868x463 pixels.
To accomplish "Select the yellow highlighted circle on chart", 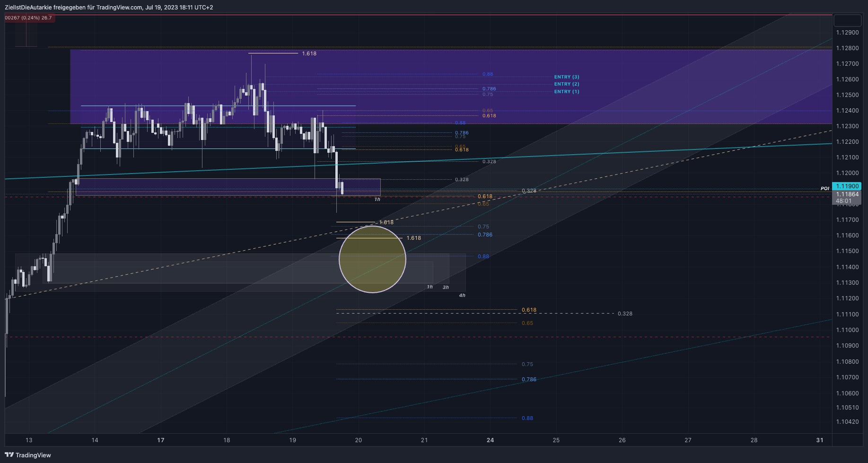I will coord(372,259).
